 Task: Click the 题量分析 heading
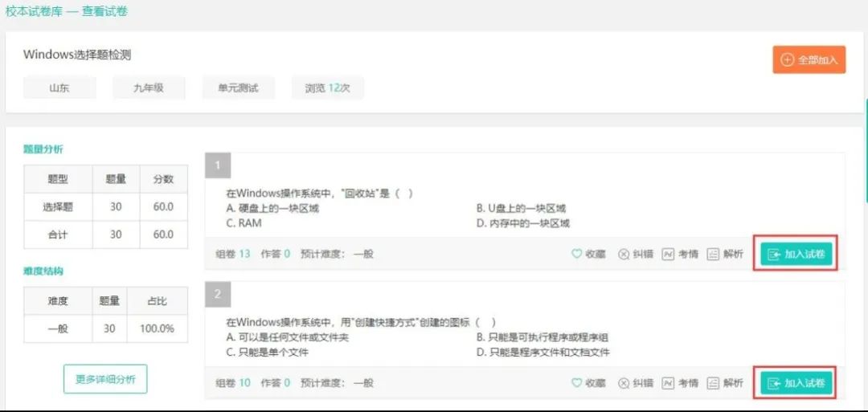(43, 149)
